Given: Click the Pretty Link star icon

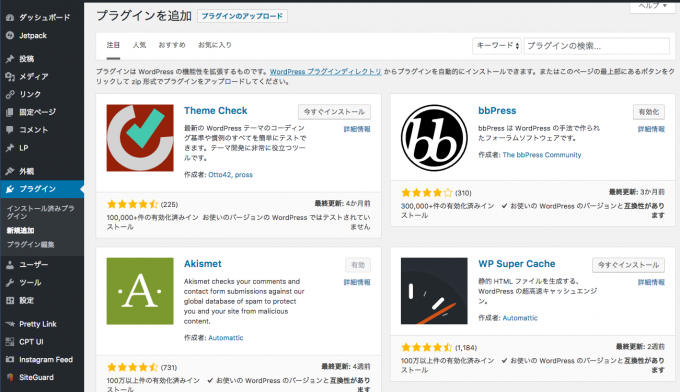Looking at the screenshot, I should coord(10,324).
